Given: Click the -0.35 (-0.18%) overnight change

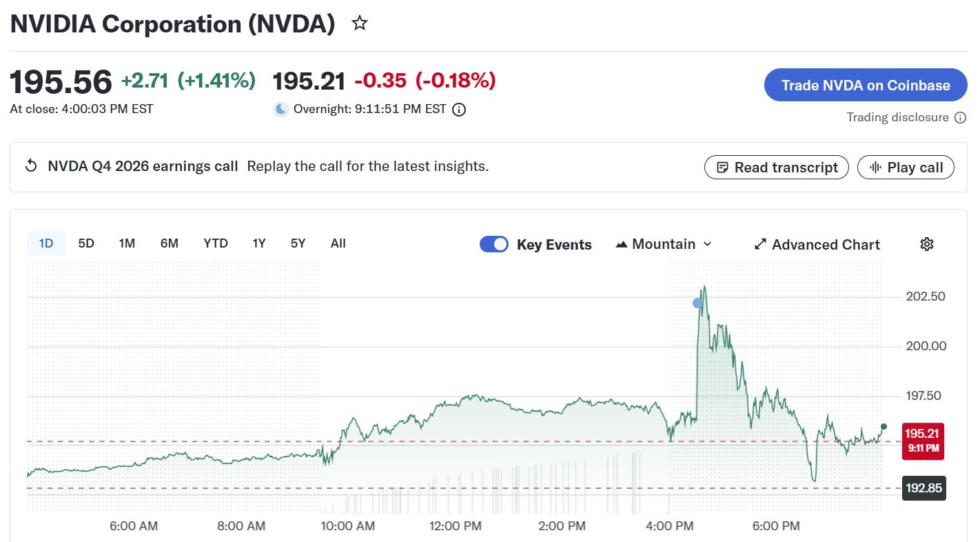Looking at the screenshot, I should tap(425, 81).
